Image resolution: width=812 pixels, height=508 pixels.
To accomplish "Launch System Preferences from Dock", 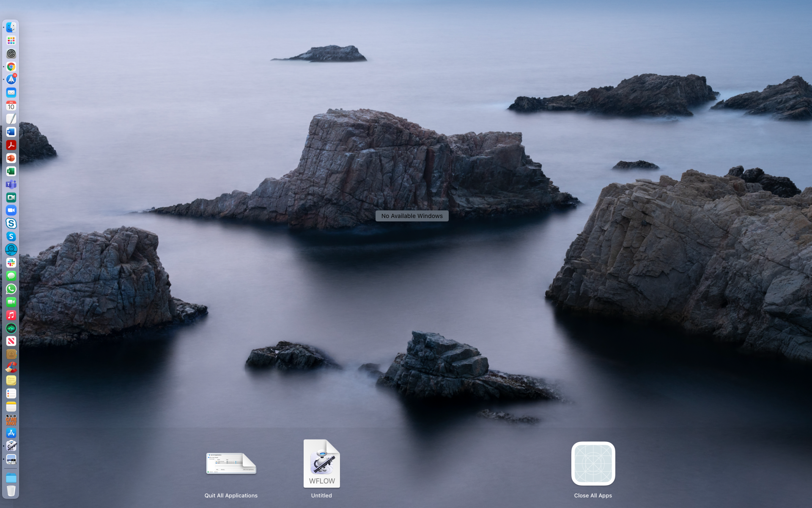I will pos(11,54).
